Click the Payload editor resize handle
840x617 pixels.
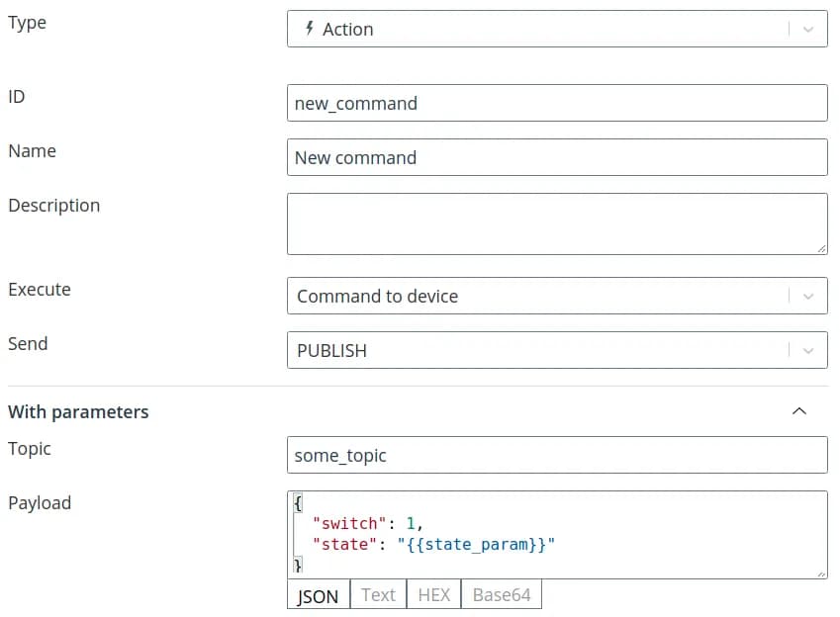pos(821,573)
